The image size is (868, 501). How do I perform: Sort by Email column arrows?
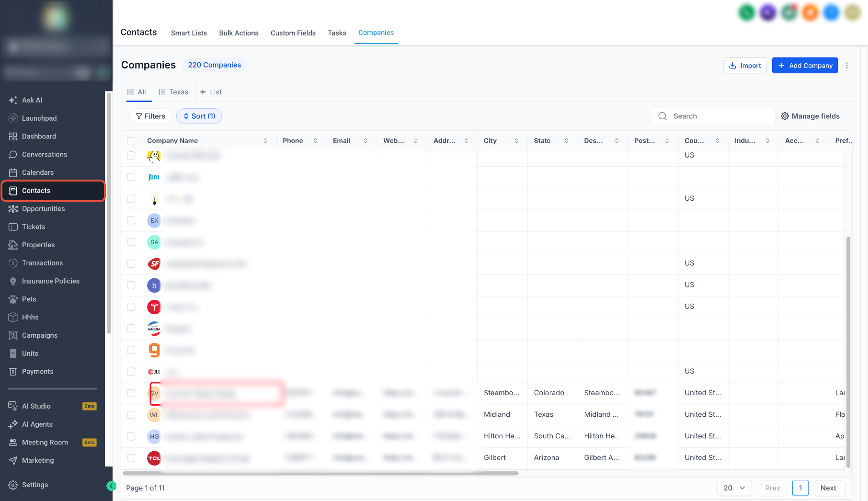(366, 141)
